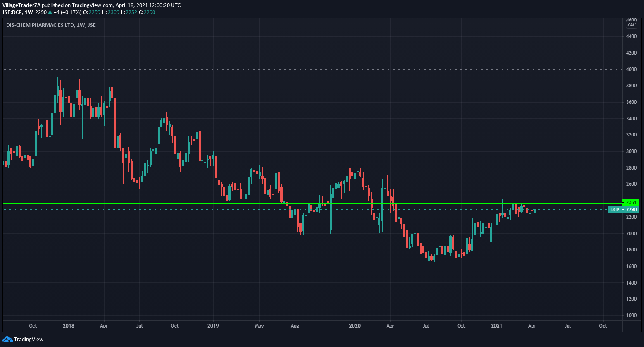The image size is (644, 347).
Task: Click the 2019 label on time axis
Action: point(213,326)
